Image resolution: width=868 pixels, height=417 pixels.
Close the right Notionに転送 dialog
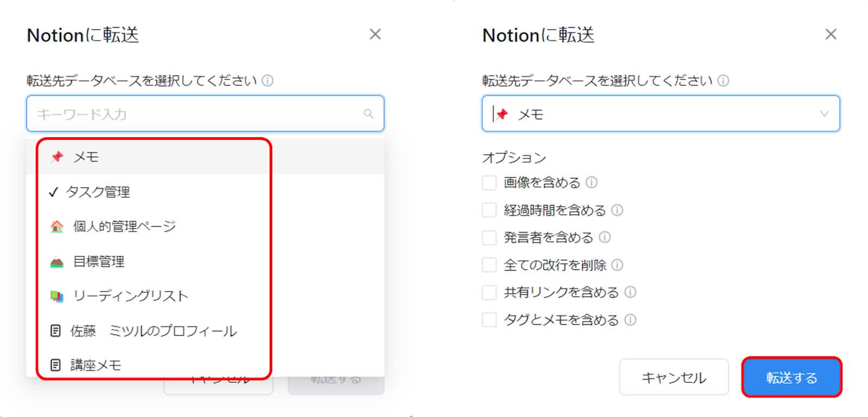coord(831,34)
